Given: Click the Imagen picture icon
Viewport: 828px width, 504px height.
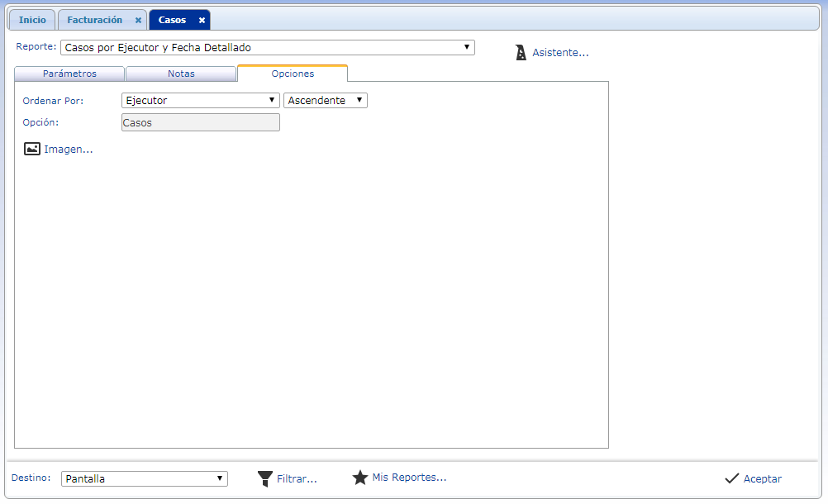Looking at the screenshot, I should click(x=31, y=149).
